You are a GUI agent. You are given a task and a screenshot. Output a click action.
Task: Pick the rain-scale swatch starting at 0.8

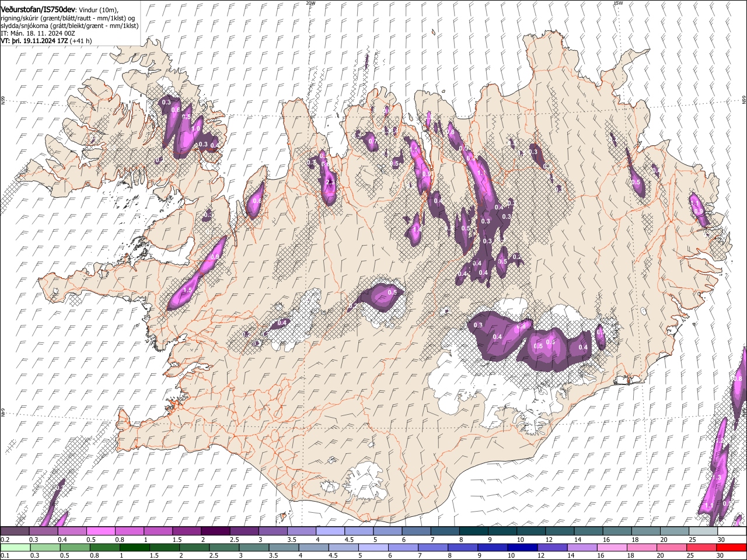tap(104, 548)
